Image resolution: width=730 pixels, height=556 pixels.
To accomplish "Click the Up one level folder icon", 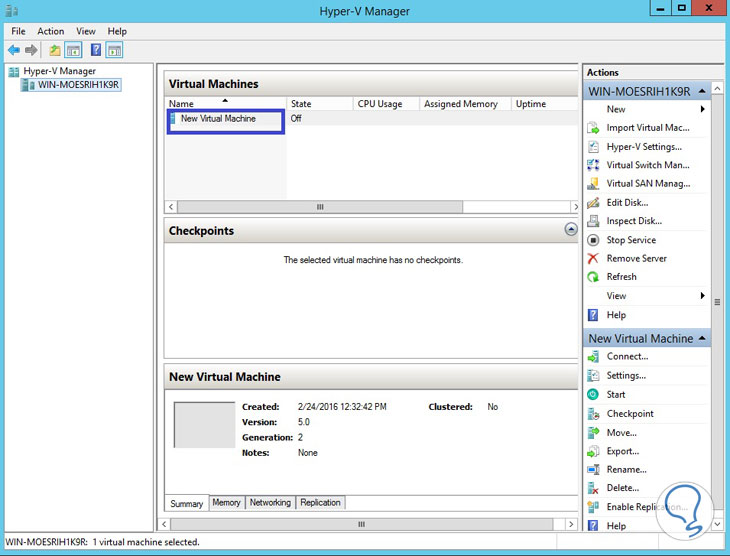I will (55, 50).
